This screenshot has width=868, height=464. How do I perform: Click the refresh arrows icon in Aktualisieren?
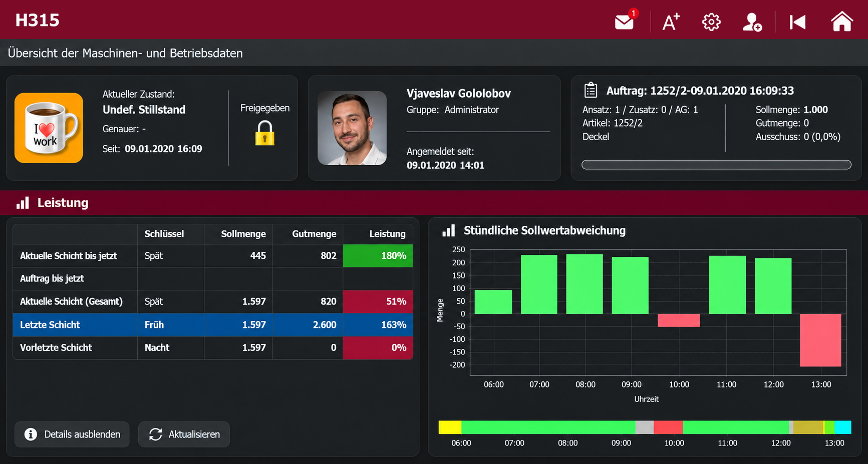tap(155, 434)
